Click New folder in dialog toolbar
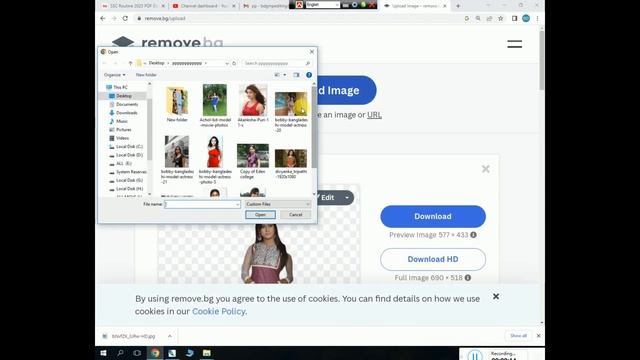640x360 pixels. point(146,75)
